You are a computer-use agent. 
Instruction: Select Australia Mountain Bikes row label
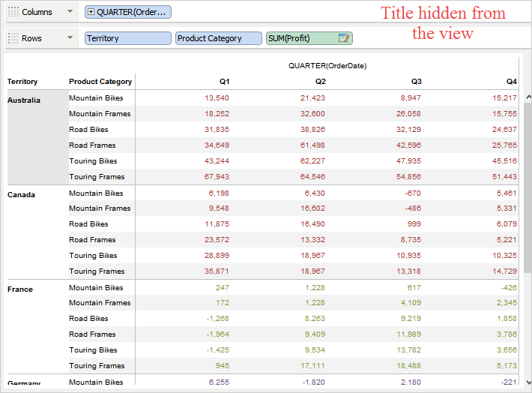[96, 97]
